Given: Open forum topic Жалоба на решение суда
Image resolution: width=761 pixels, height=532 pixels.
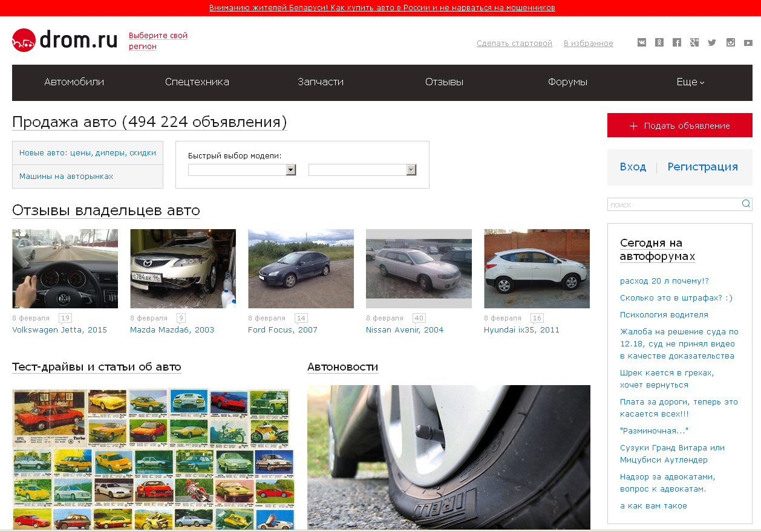Looking at the screenshot, I should point(679,344).
